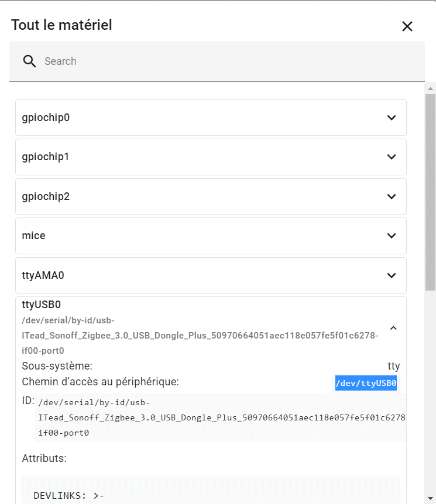Click the ID serial by-id path block
This screenshot has height=504, width=436.
tap(220, 417)
